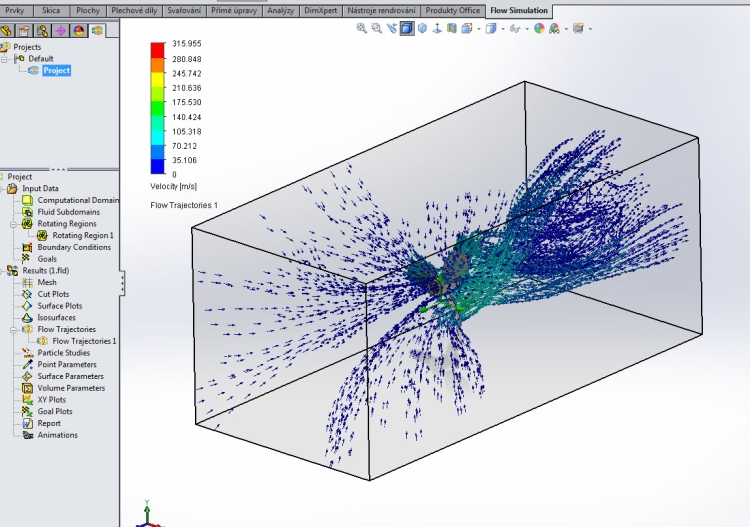This screenshot has width=750, height=527.
Task: Click the View Orientation cube icon
Action: pos(467,29)
